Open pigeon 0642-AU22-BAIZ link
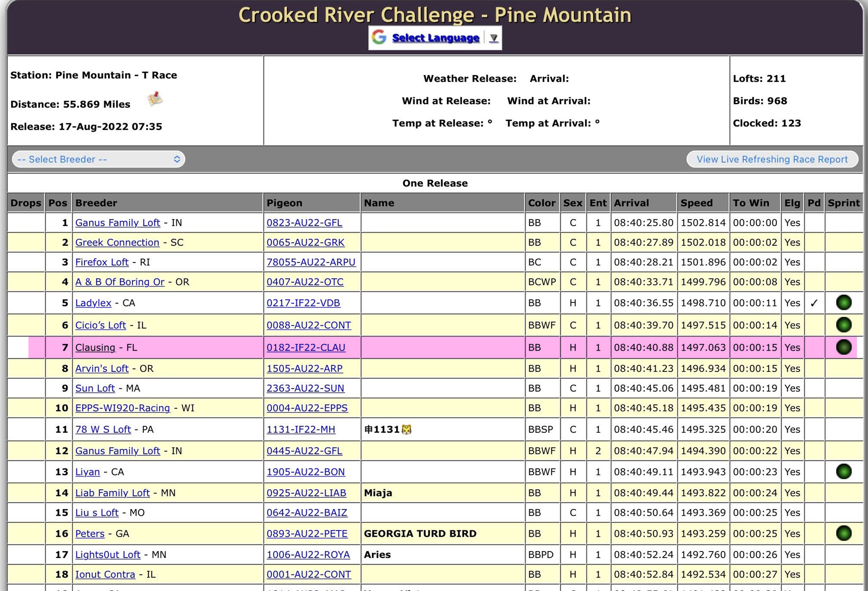The image size is (868, 591). [307, 513]
